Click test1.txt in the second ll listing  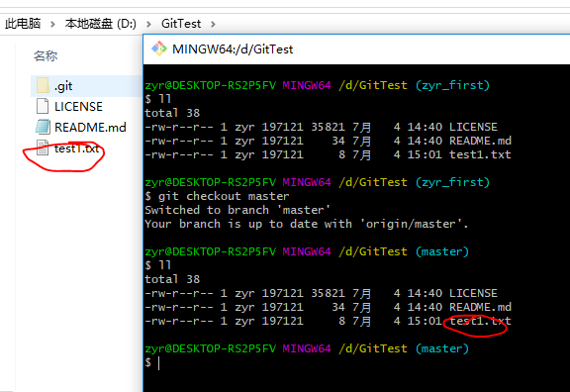pyautogui.click(x=480, y=321)
